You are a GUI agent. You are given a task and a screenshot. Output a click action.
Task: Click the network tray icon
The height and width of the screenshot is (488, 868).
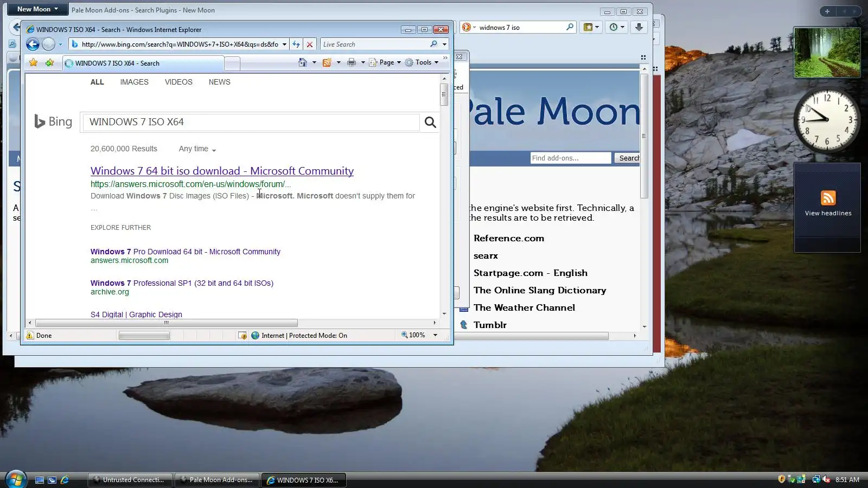[x=815, y=479]
